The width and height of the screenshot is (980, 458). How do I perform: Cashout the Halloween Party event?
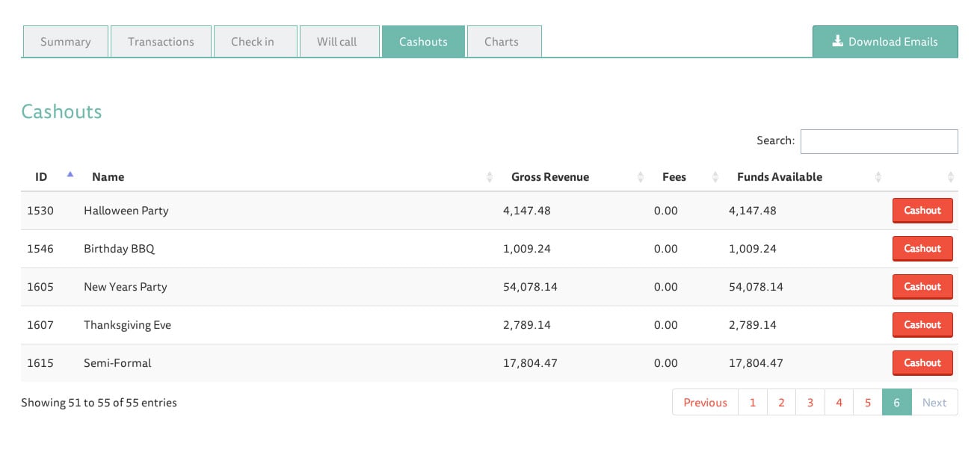click(x=922, y=211)
